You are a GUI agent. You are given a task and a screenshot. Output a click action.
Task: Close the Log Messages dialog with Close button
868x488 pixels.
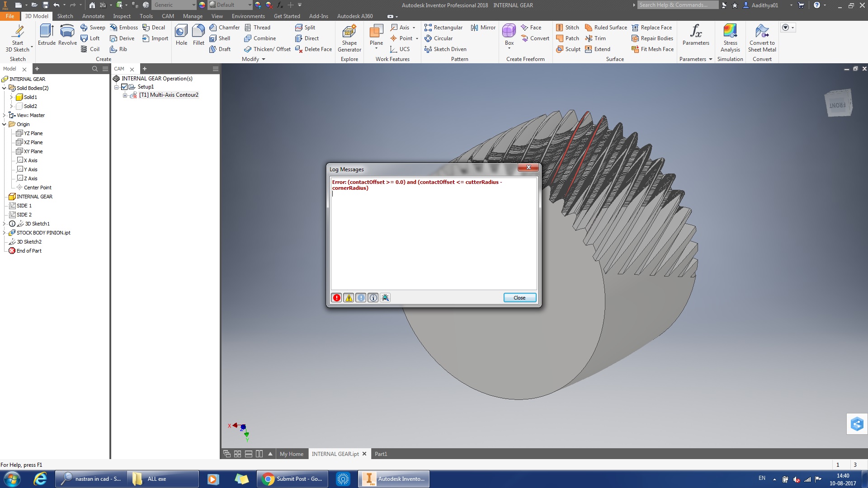(519, 297)
